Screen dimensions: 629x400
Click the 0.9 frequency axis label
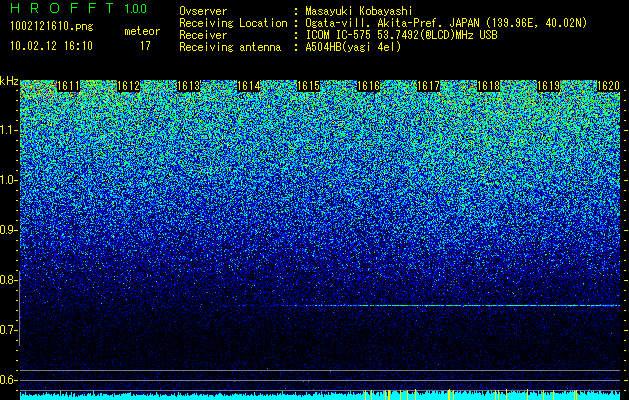(8, 230)
